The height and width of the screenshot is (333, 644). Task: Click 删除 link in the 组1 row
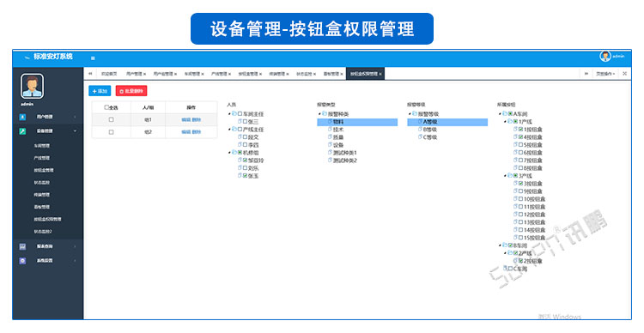coord(197,120)
